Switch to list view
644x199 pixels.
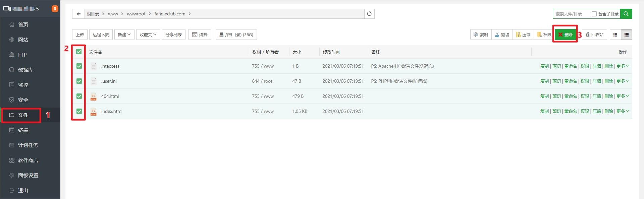(626, 35)
